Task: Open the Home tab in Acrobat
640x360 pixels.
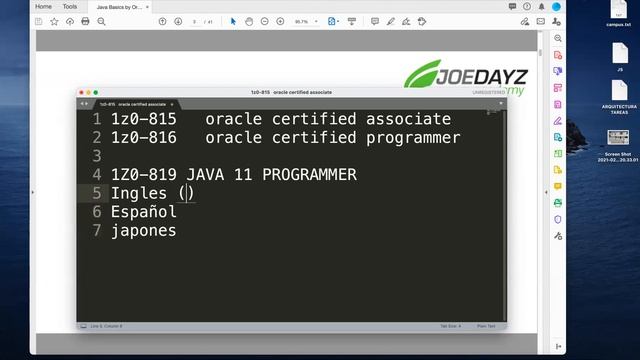Action: pyautogui.click(x=43, y=7)
